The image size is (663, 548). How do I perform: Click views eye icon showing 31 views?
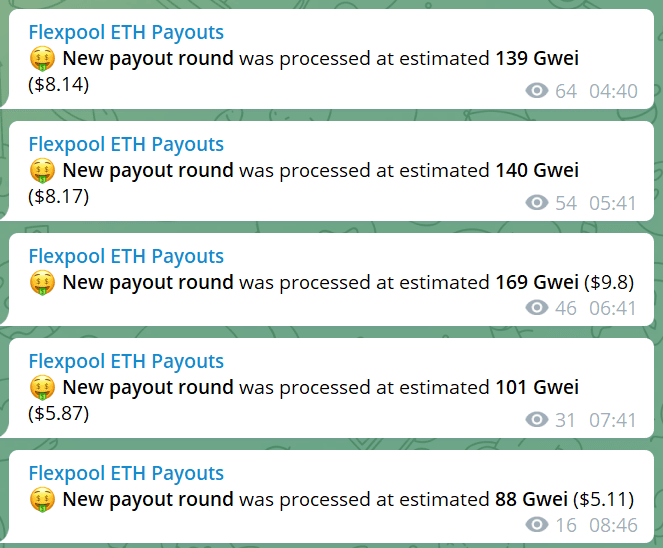pyautogui.click(x=537, y=419)
